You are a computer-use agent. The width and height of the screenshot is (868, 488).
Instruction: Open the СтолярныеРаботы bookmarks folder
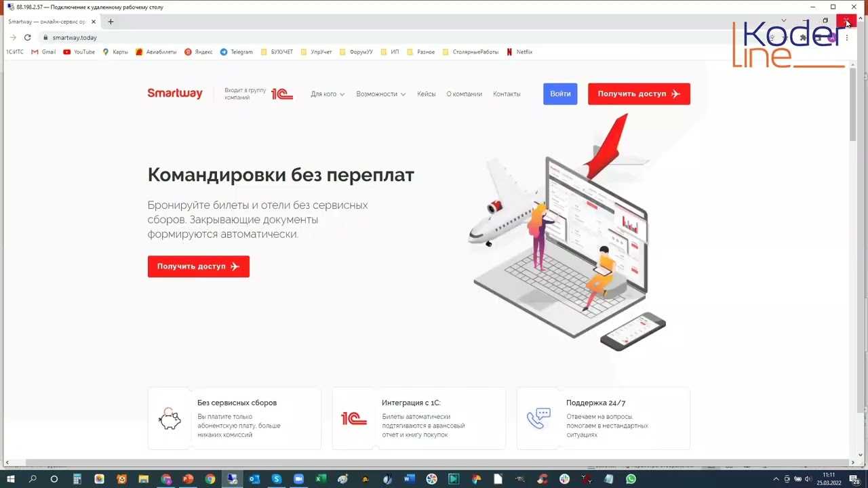click(471, 52)
